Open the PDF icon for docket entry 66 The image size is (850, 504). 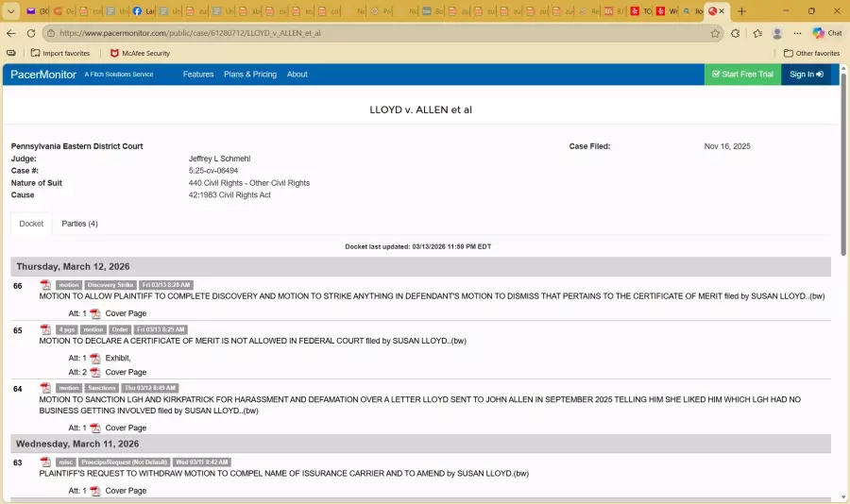coord(45,285)
